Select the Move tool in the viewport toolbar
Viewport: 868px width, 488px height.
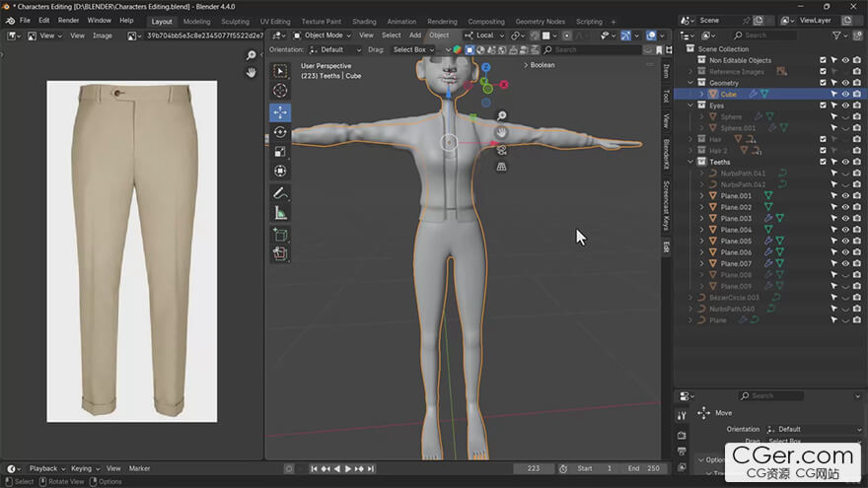coord(280,112)
